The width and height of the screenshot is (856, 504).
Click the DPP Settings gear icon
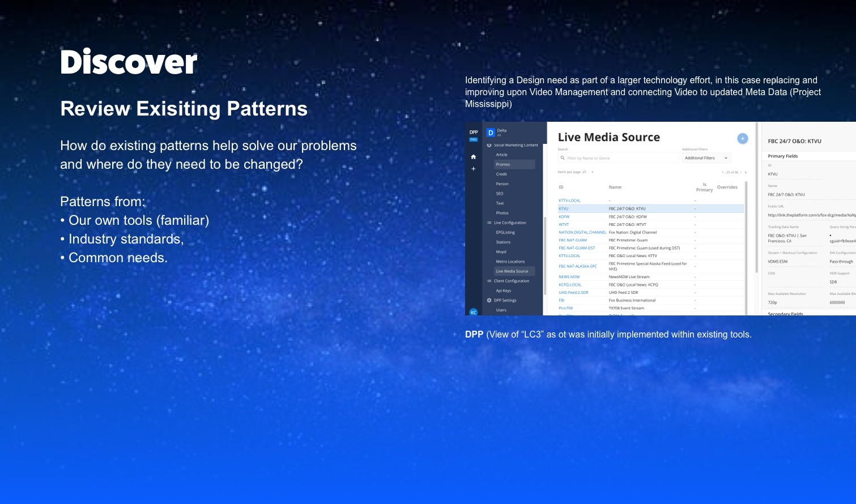click(x=489, y=300)
